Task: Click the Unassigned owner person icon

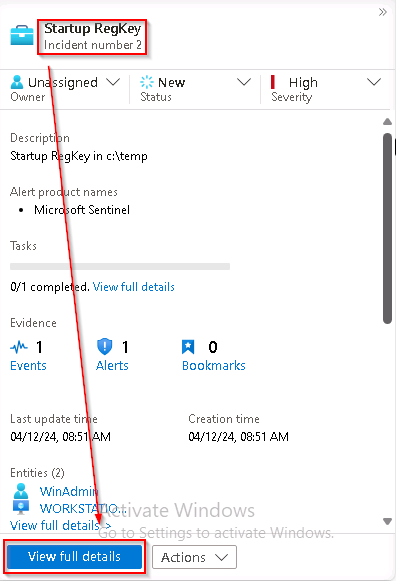Action: coord(17,82)
